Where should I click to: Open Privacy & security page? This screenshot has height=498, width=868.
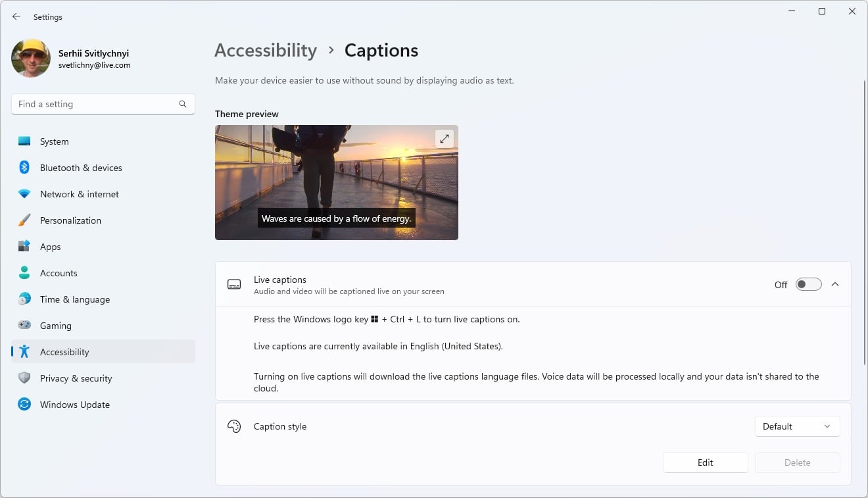pyautogui.click(x=103, y=378)
